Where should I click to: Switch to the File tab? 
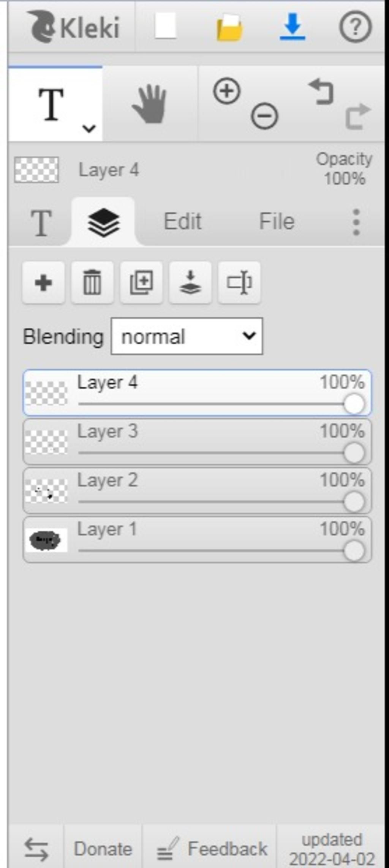coord(277,221)
